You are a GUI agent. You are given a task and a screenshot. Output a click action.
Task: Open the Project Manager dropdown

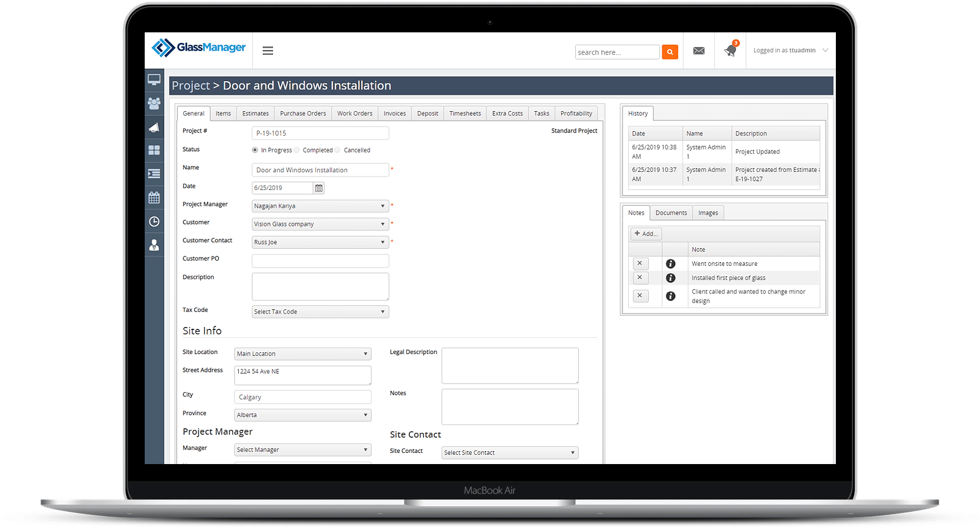tap(320, 206)
